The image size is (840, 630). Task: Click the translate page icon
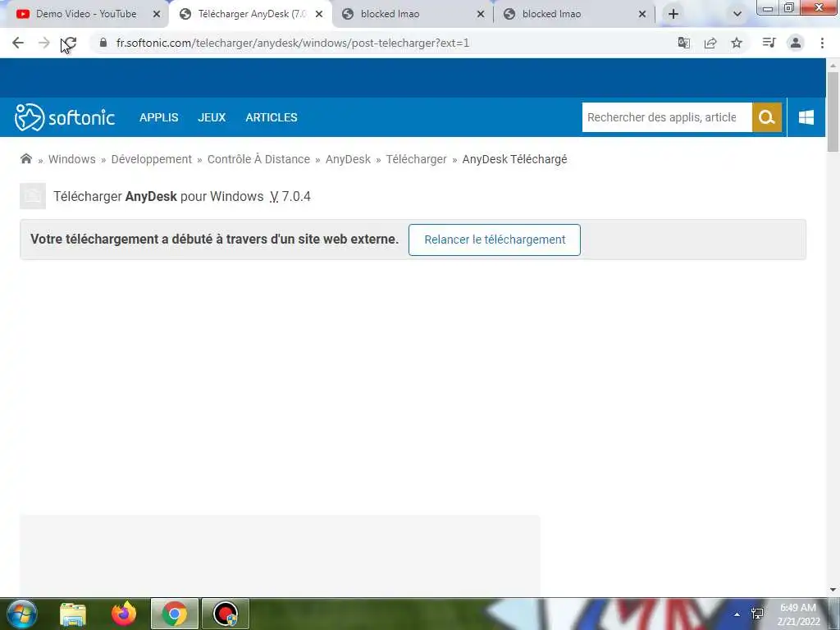684,43
